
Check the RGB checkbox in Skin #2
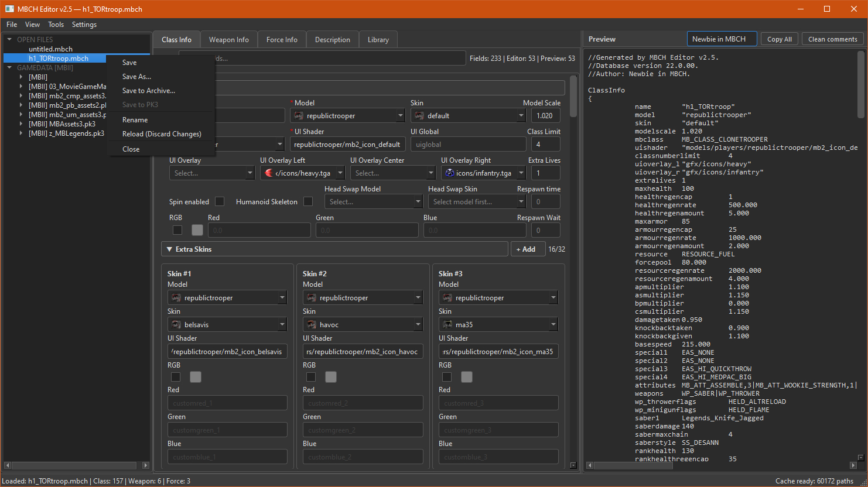tap(311, 377)
